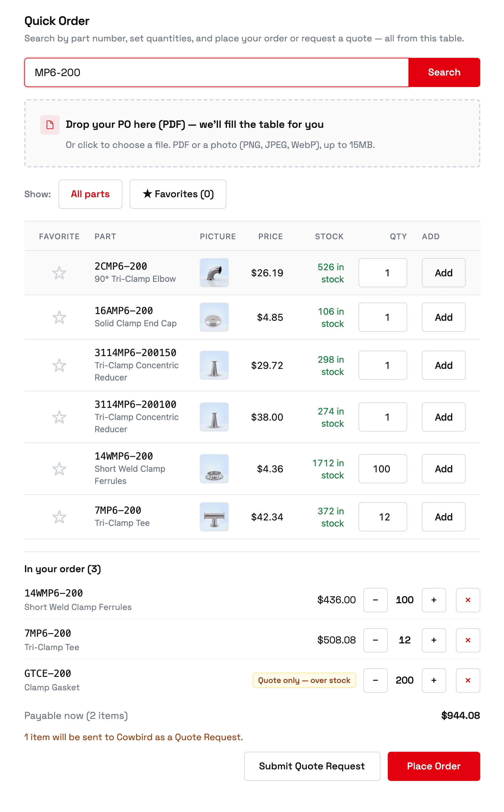Edit quantity field showing 100 for 14WMP6-200
Screen dimensions: 504x812
382,468
